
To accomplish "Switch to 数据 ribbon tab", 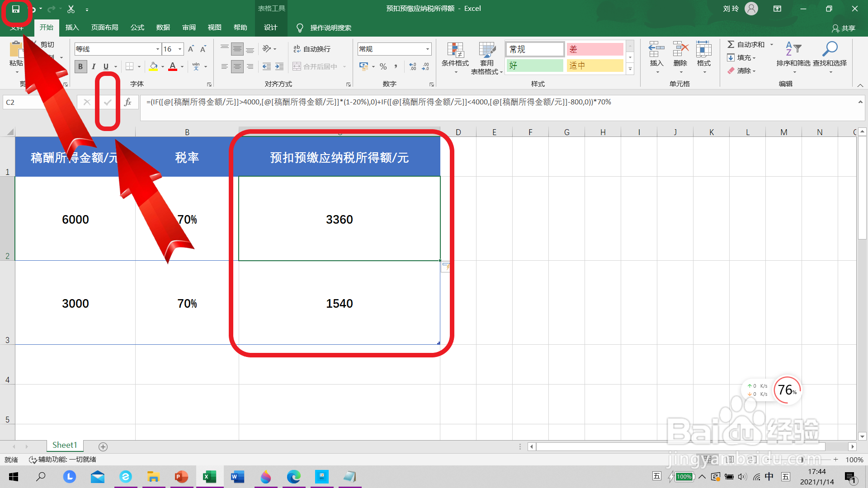I will (x=163, y=28).
